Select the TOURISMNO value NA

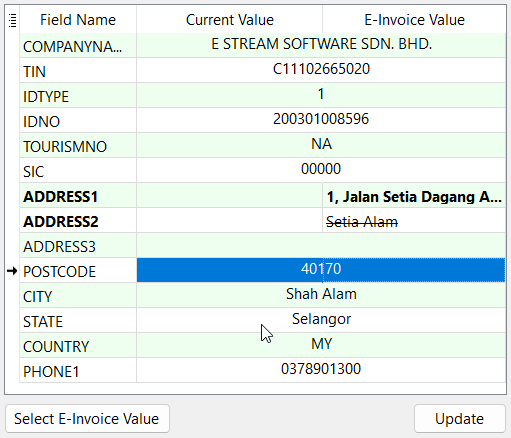pyautogui.click(x=321, y=144)
